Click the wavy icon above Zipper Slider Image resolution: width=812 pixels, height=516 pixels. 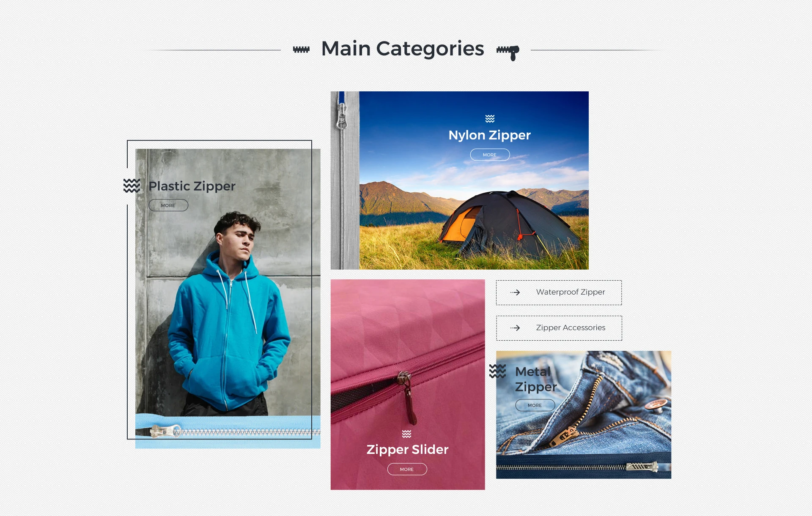[x=406, y=434]
